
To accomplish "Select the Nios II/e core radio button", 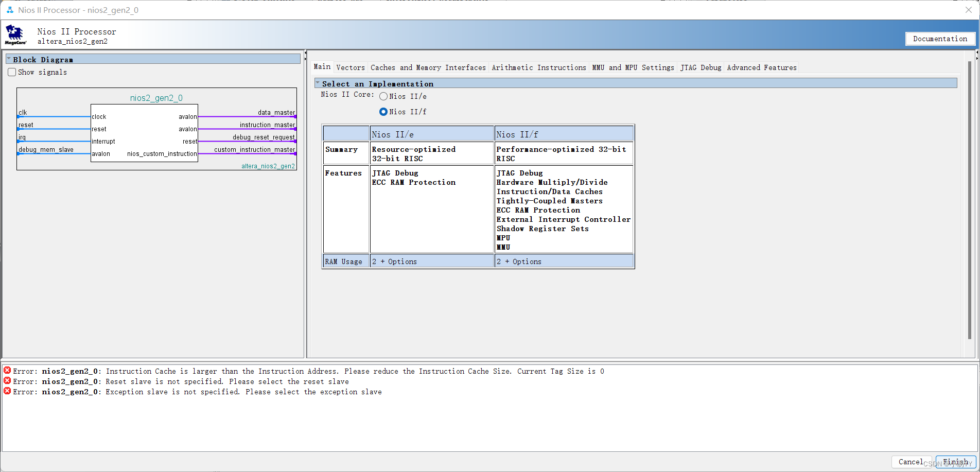I will point(383,96).
